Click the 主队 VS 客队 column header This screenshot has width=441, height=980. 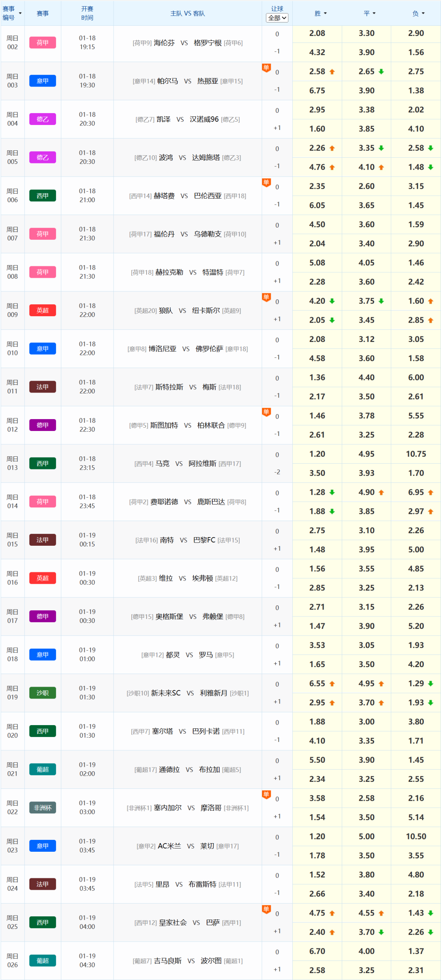pyautogui.click(x=188, y=13)
